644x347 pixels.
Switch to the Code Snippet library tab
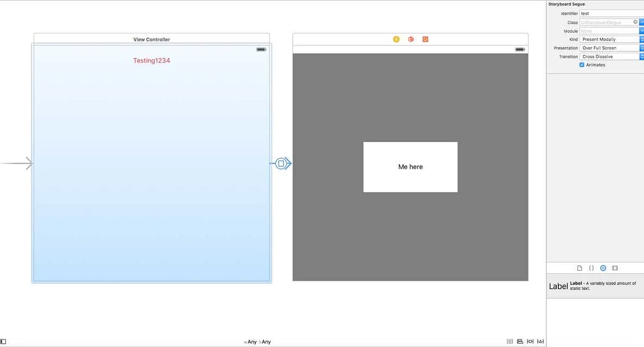pos(591,267)
